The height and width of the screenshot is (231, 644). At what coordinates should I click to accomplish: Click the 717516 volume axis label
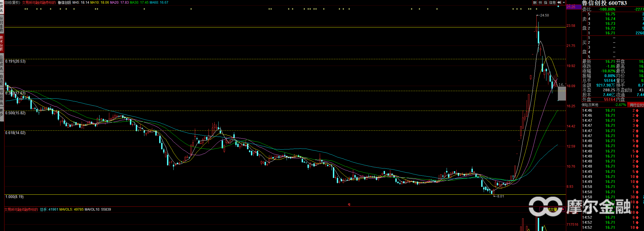(572, 224)
